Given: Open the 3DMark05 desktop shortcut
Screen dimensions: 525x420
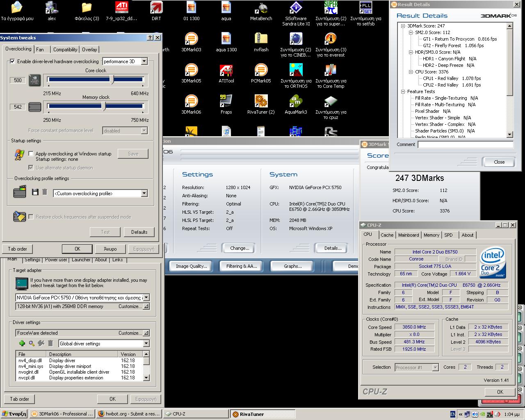Looking at the screenshot, I should point(191,73).
